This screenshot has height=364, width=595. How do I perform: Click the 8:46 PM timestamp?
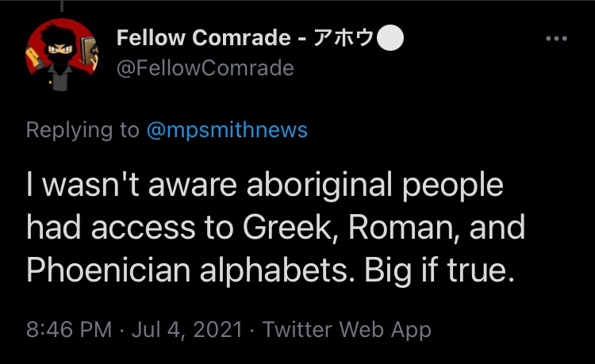[69, 329]
